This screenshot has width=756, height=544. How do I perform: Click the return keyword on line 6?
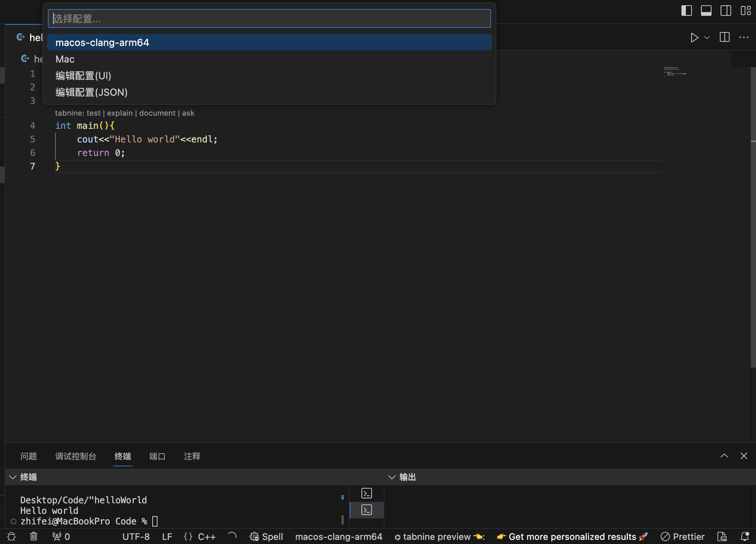(93, 153)
